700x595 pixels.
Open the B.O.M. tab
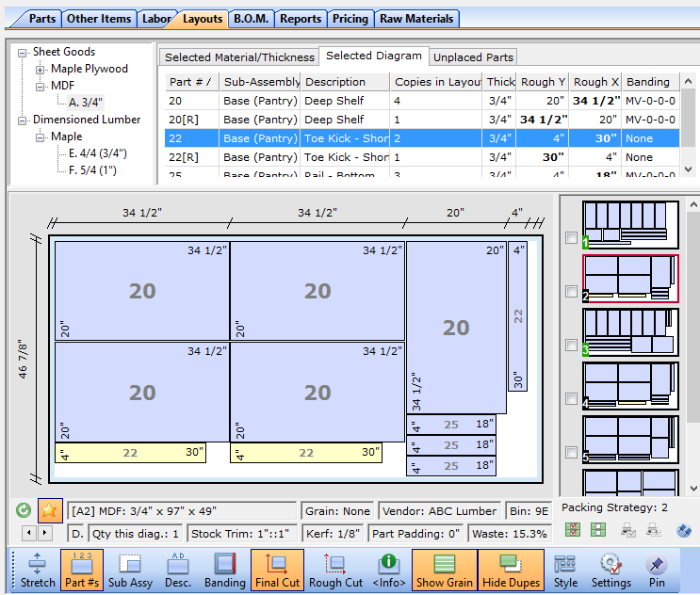coord(251,19)
